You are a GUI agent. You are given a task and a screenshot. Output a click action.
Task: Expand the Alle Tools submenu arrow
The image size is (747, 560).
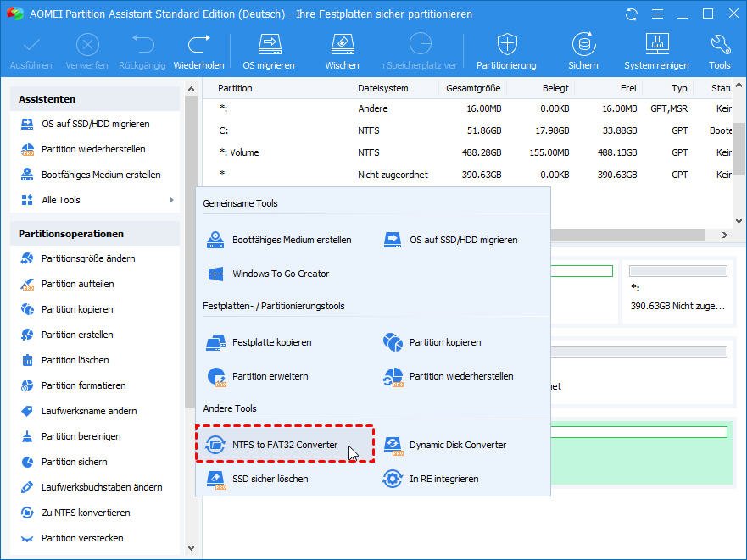(171, 200)
